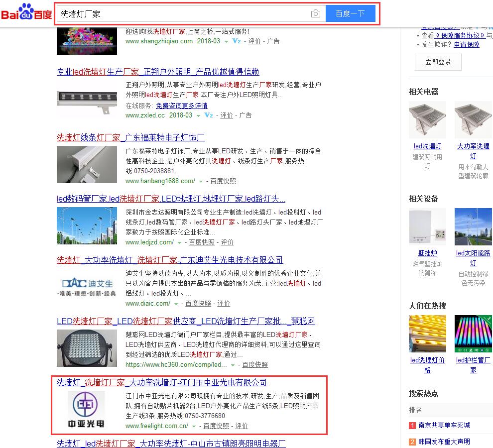Expand the dropdown arrow after www.hanbang1688.com
Screen dimensions: 493x448
(x=202, y=181)
